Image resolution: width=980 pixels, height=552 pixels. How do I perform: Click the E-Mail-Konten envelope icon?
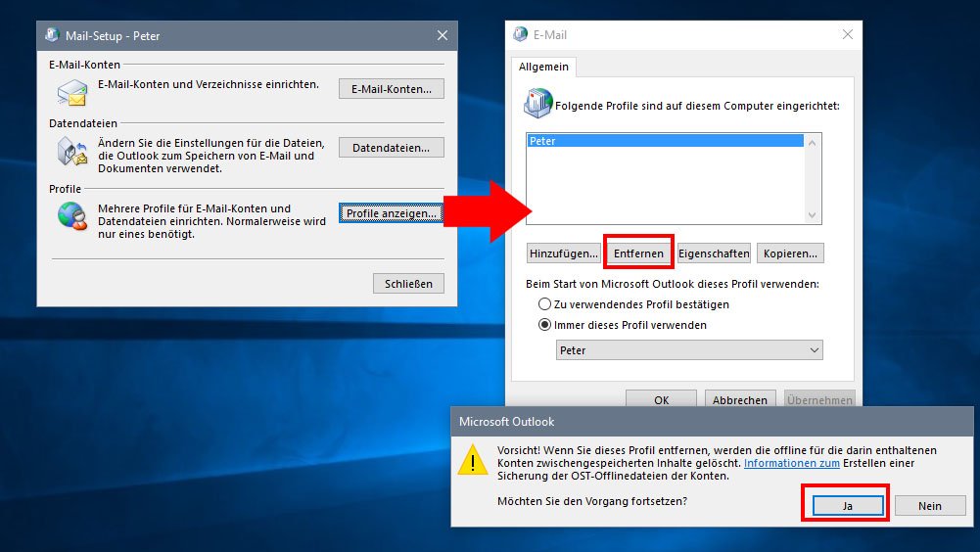click(71, 93)
